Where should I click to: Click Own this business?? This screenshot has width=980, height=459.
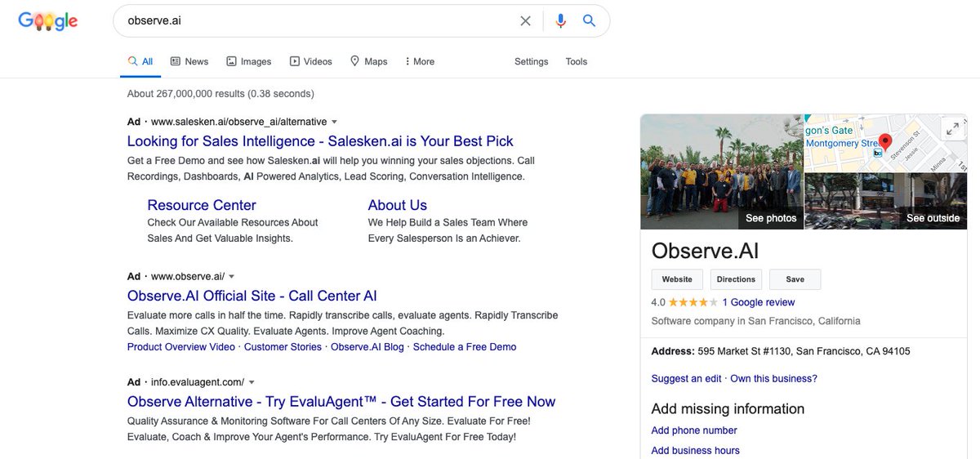[x=773, y=379]
